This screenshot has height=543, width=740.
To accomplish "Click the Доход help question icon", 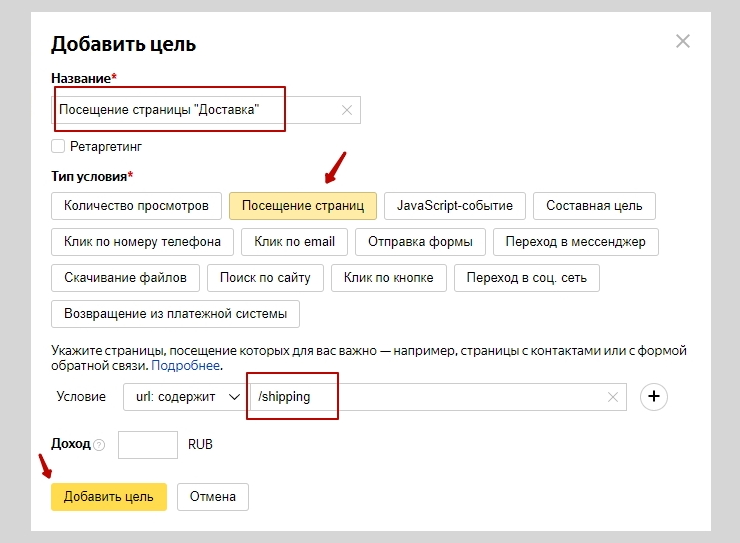I will [x=99, y=445].
